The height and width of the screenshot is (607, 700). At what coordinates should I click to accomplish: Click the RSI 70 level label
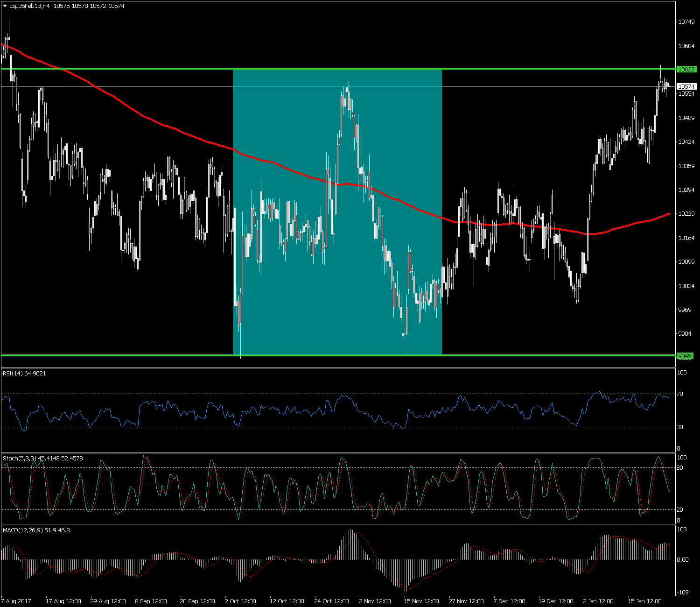(680, 394)
